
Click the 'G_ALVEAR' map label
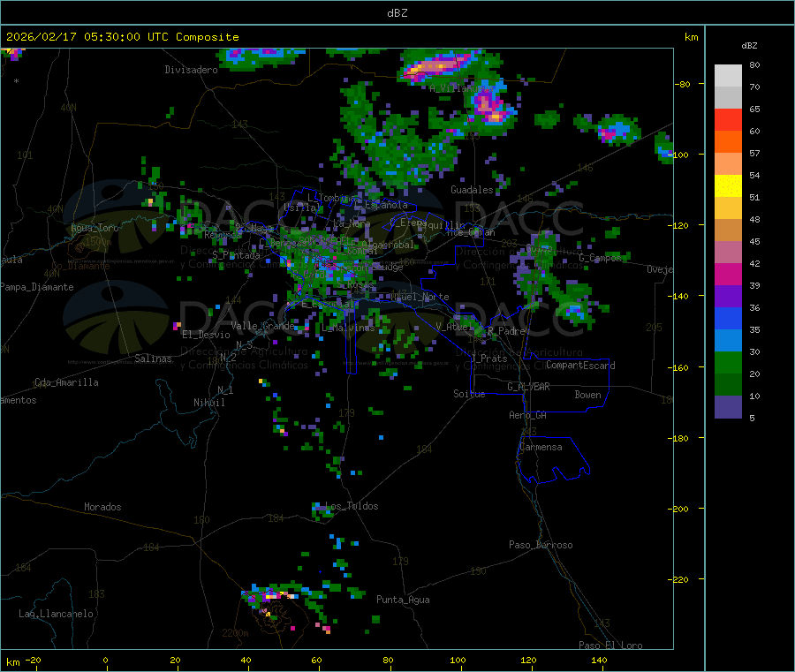tap(528, 387)
